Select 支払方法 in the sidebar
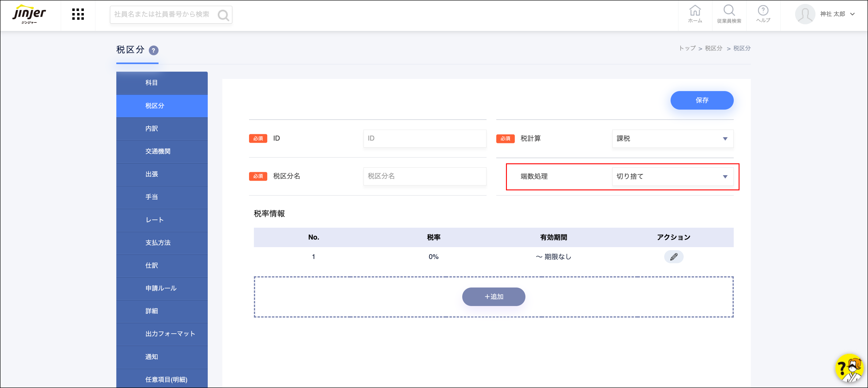The width and height of the screenshot is (868, 388). (162, 243)
